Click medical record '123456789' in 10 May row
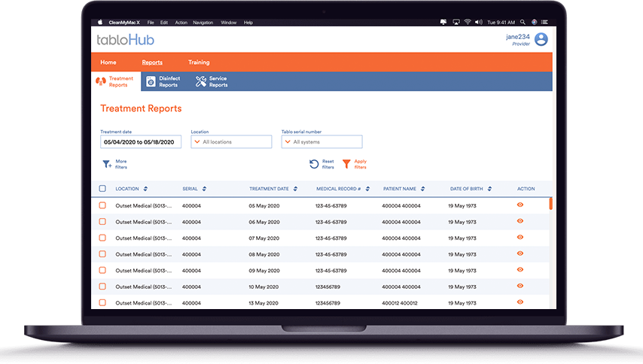The image size is (643, 364). click(328, 287)
